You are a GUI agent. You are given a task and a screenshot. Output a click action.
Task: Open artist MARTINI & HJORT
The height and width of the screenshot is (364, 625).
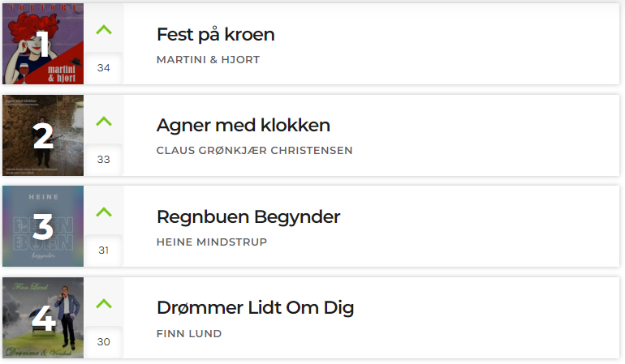coord(208,60)
